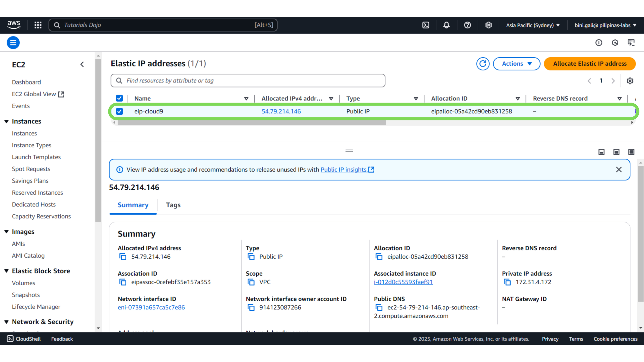
Task: Uncheck the eip-cloud9 row checkbox
Action: tap(119, 111)
